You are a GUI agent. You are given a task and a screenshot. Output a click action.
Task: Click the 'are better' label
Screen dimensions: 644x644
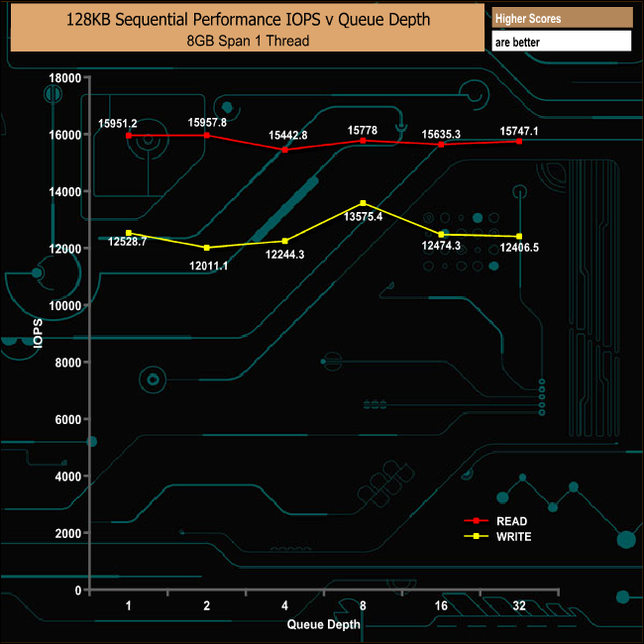[517, 42]
